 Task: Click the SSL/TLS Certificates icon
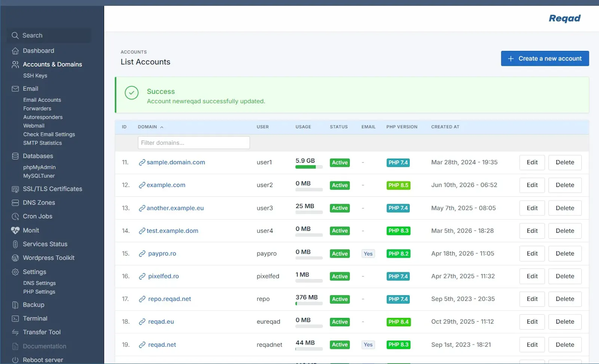(x=15, y=189)
